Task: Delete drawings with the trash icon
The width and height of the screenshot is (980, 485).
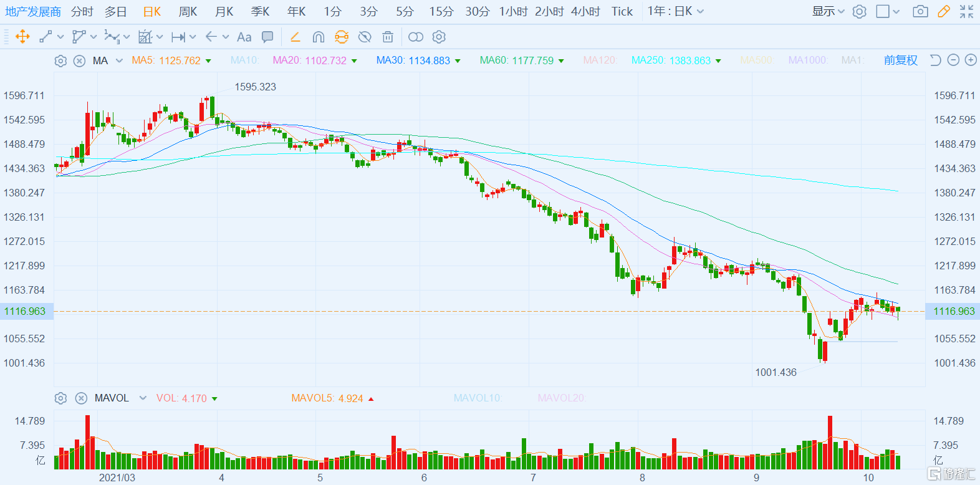Action: tap(388, 37)
